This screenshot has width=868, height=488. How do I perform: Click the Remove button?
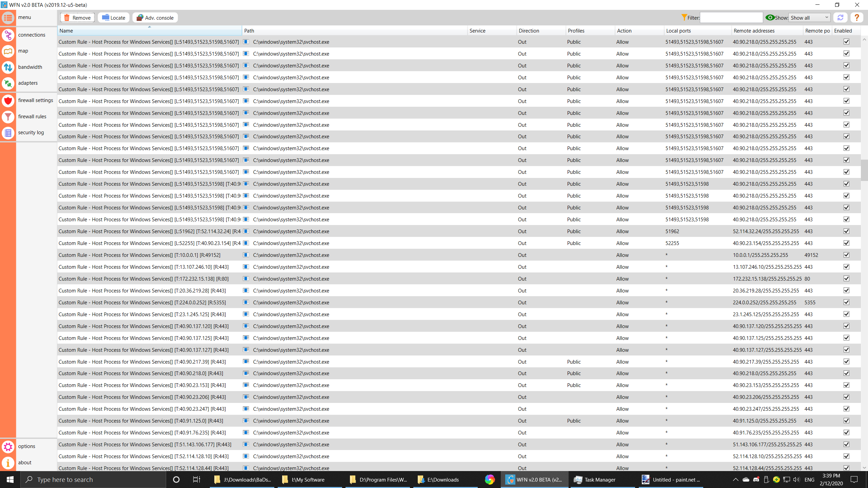pos(77,18)
